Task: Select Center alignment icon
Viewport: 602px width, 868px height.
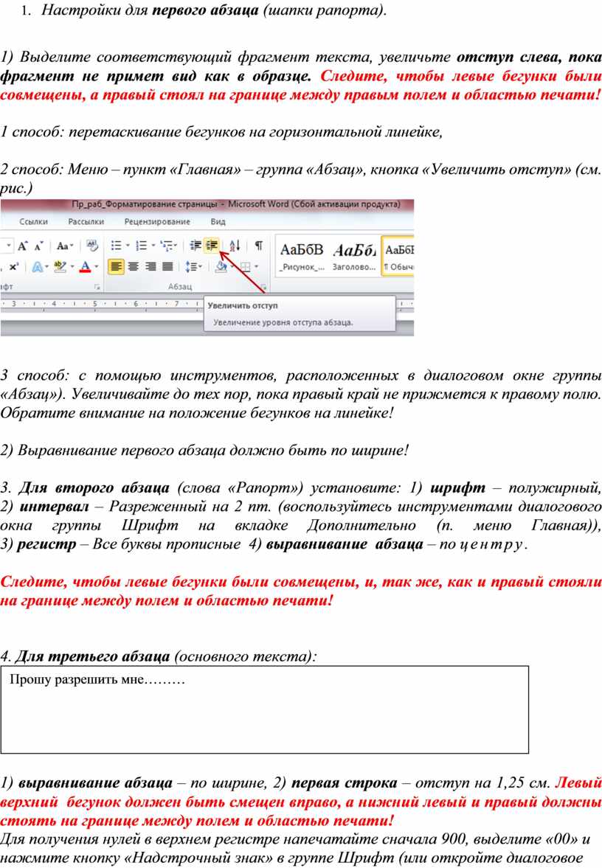Action: tap(133, 266)
